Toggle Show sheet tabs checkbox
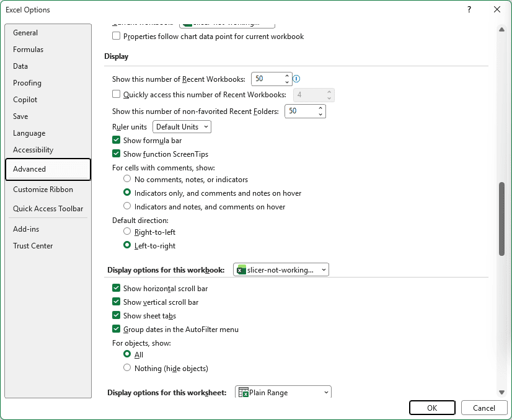 coord(117,315)
